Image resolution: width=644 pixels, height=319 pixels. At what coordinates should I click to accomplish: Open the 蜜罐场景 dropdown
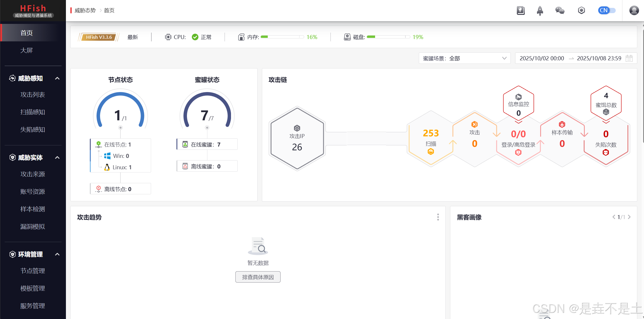[x=464, y=58]
